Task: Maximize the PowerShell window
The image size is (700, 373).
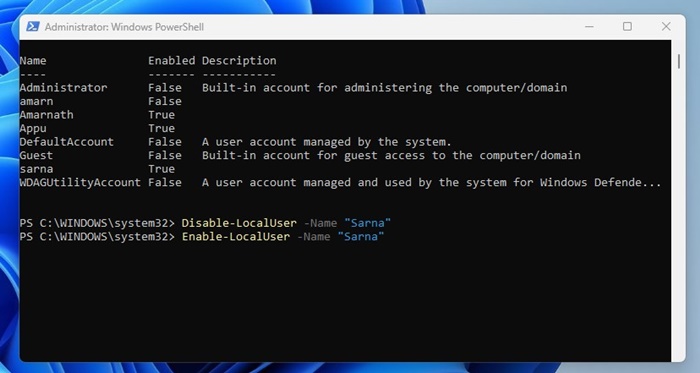Action: tap(627, 27)
